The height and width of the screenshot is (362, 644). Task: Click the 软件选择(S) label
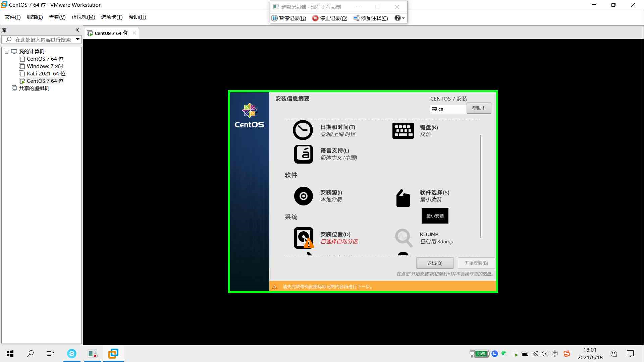(x=434, y=192)
